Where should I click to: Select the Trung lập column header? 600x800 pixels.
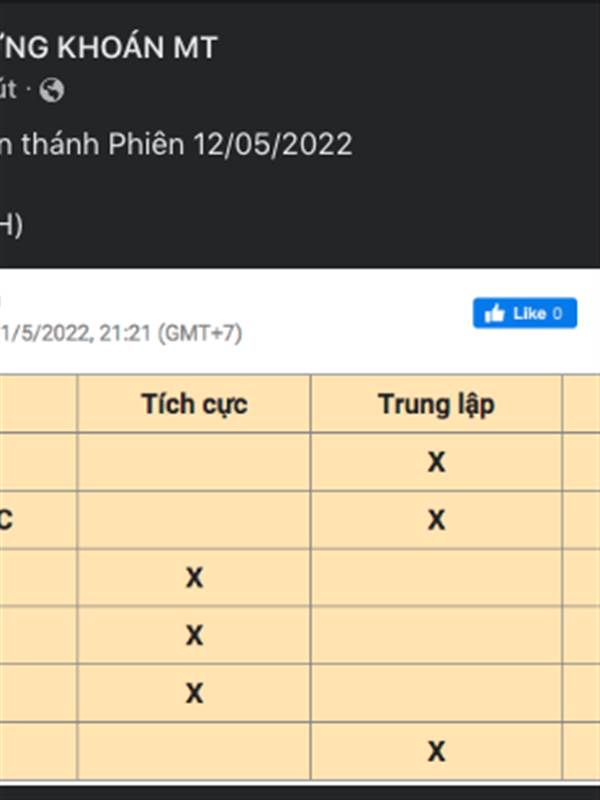pyautogui.click(x=436, y=404)
